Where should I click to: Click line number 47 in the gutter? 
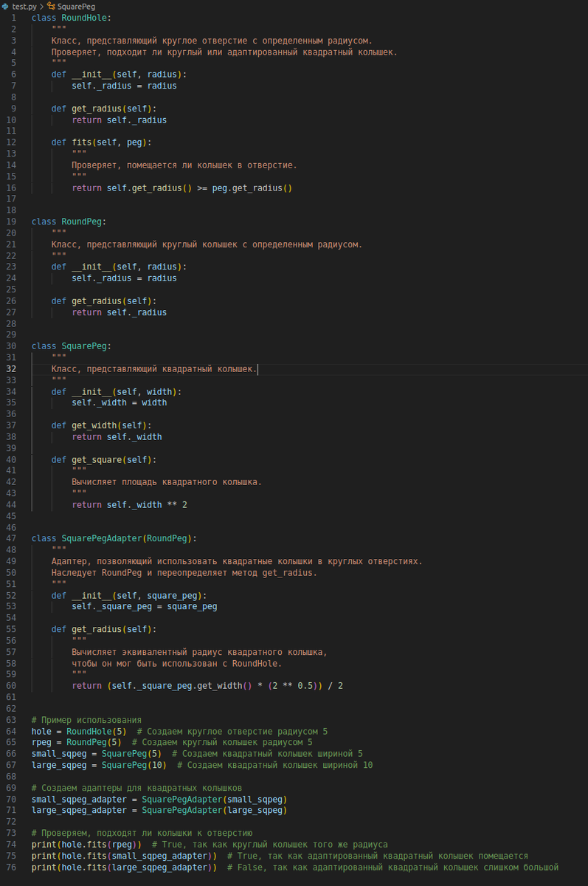pos(11,539)
